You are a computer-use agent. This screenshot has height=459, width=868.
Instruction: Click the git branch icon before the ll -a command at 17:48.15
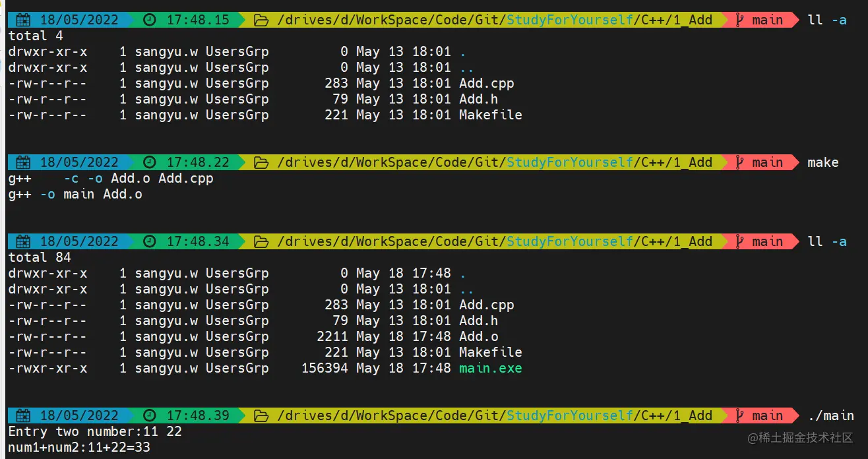[x=740, y=20]
